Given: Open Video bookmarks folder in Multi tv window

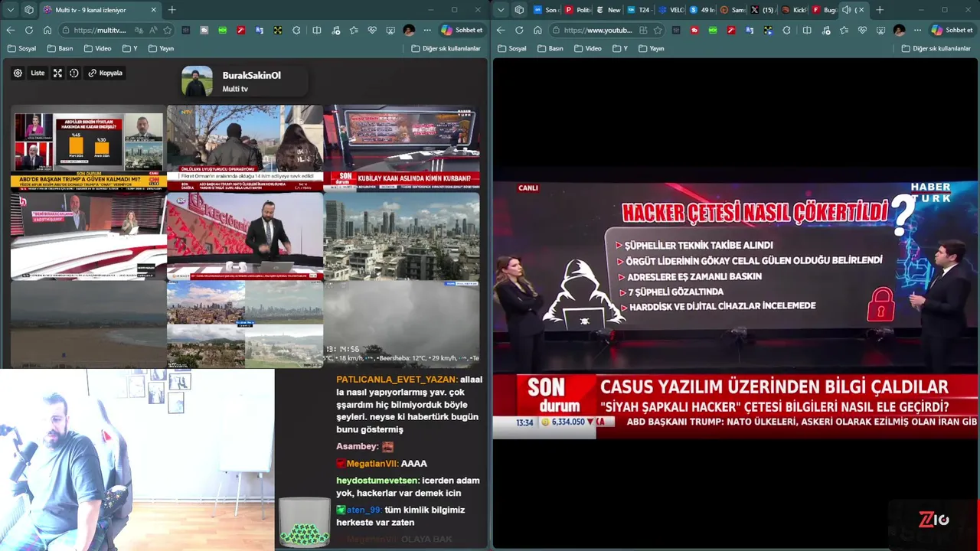Looking at the screenshot, I should (x=98, y=48).
